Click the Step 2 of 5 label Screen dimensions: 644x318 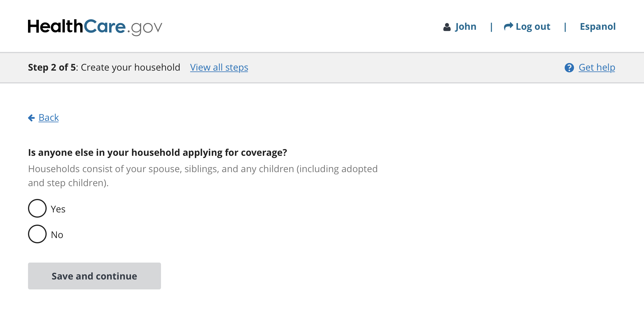52,67
